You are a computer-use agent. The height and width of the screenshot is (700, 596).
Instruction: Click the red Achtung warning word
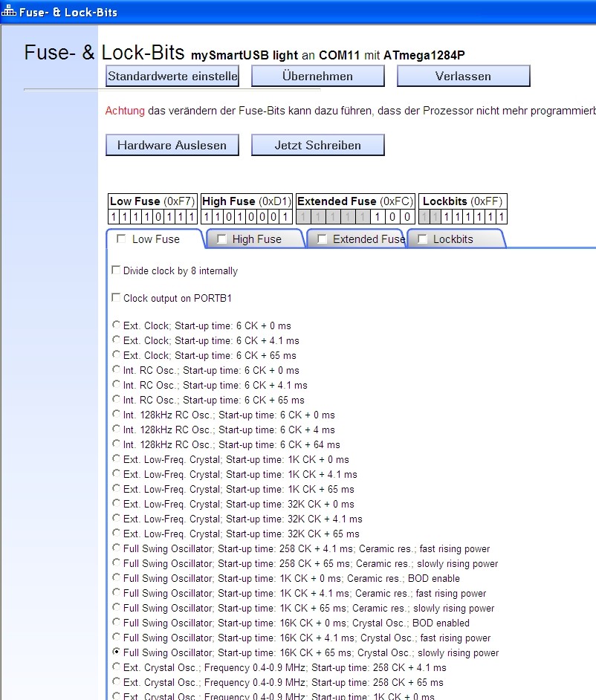[x=125, y=111]
